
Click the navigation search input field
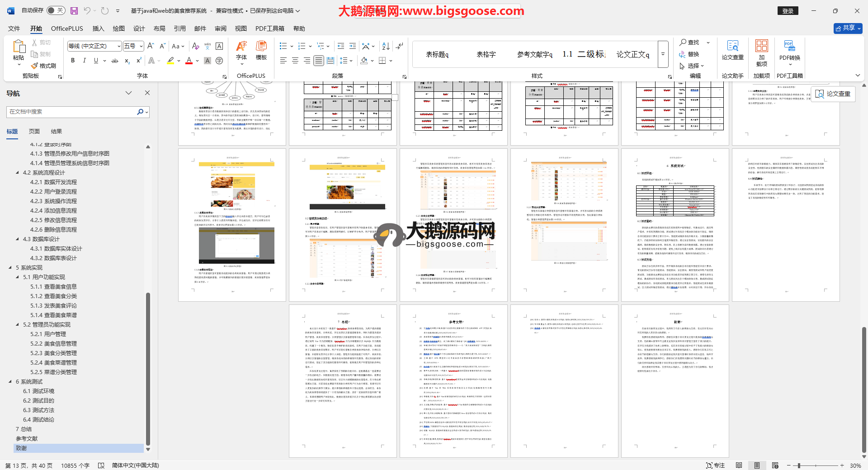[x=72, y=112]
